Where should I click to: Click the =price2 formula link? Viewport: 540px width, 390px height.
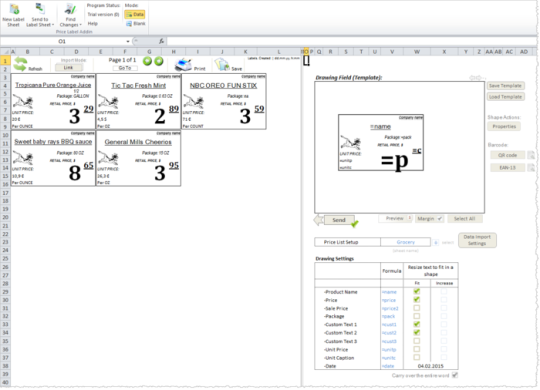(x=390, y=308)
